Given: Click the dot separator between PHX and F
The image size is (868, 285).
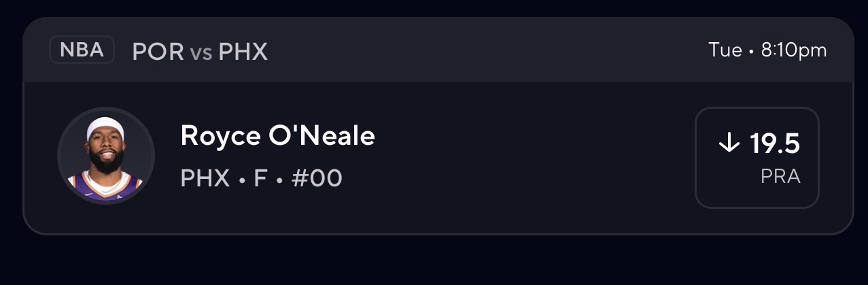Looking at the screenshot, I should pos(241,179).
